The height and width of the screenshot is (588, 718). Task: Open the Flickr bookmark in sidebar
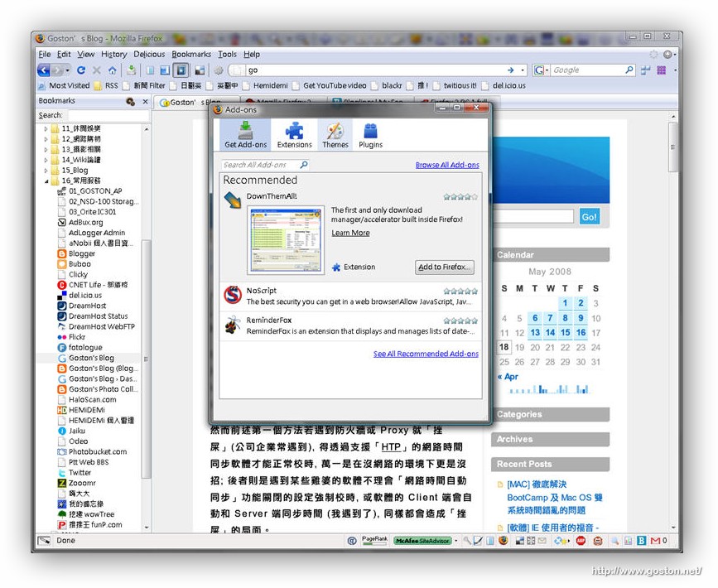click(x=77, y=337)
